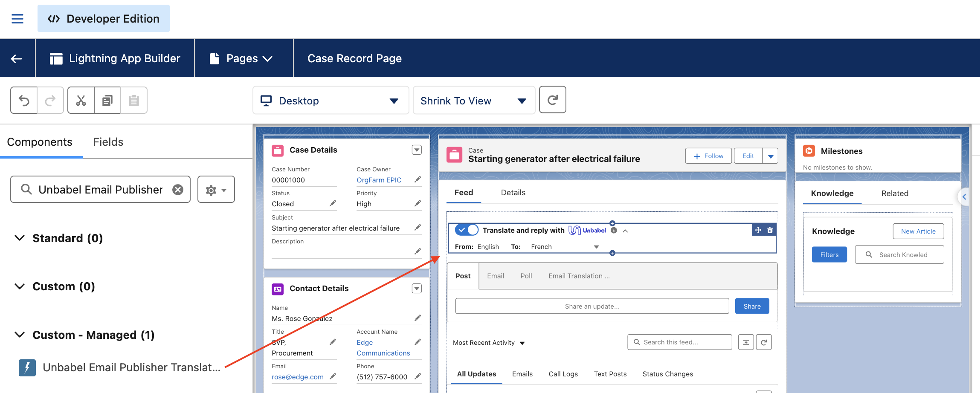Click the move handle on Unbabel component
980x393 pixels.
(x=758, y=230)
